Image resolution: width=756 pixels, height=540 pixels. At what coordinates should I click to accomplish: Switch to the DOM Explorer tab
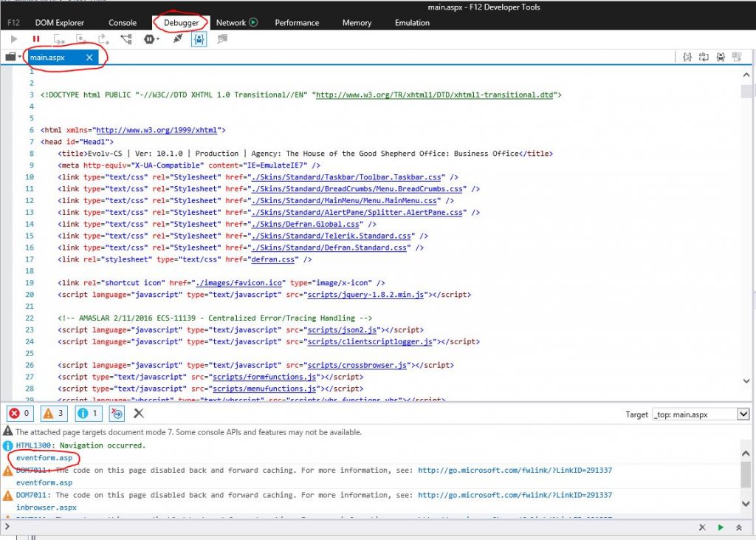[x=60, y=23]
